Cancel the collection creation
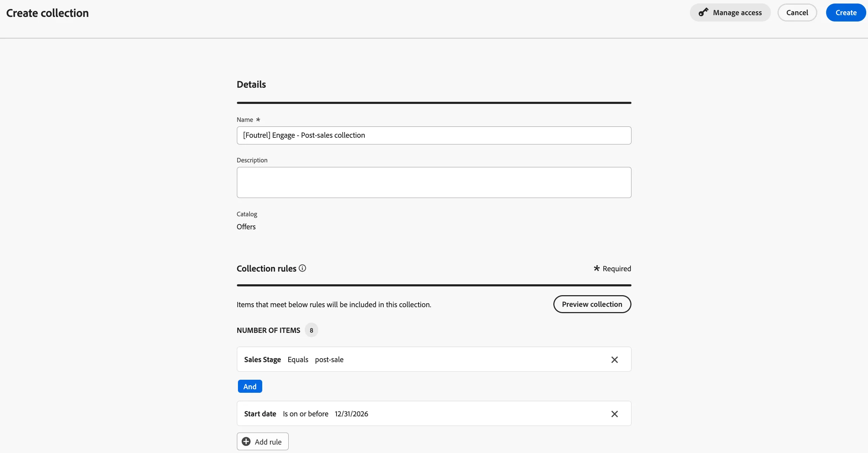 797,13
